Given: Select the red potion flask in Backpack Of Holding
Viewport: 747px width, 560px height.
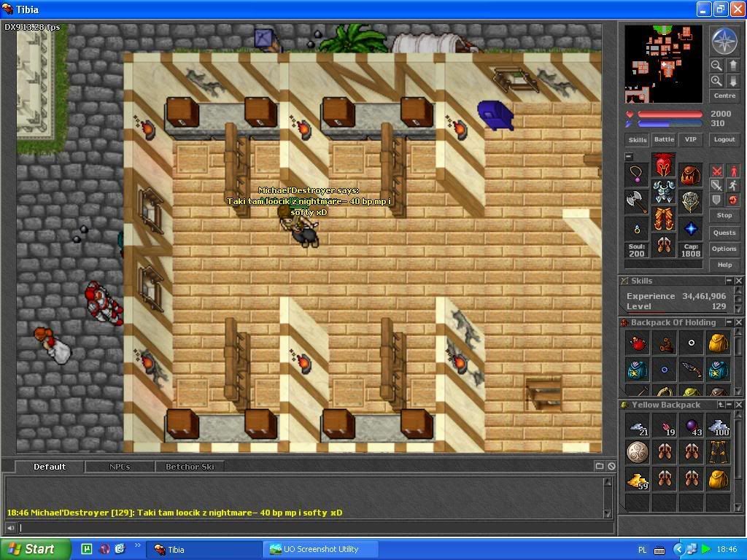Looking at the screenshot, I should tap(638, 343).
